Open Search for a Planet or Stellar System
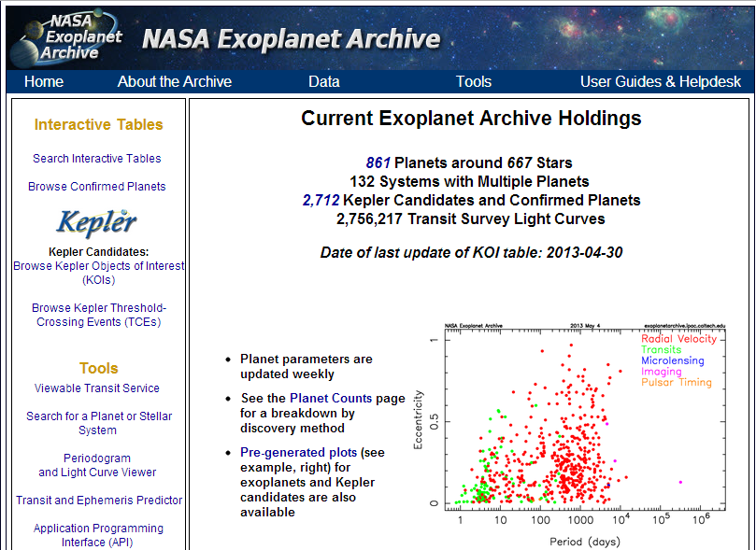 click(x=99, y=423)
